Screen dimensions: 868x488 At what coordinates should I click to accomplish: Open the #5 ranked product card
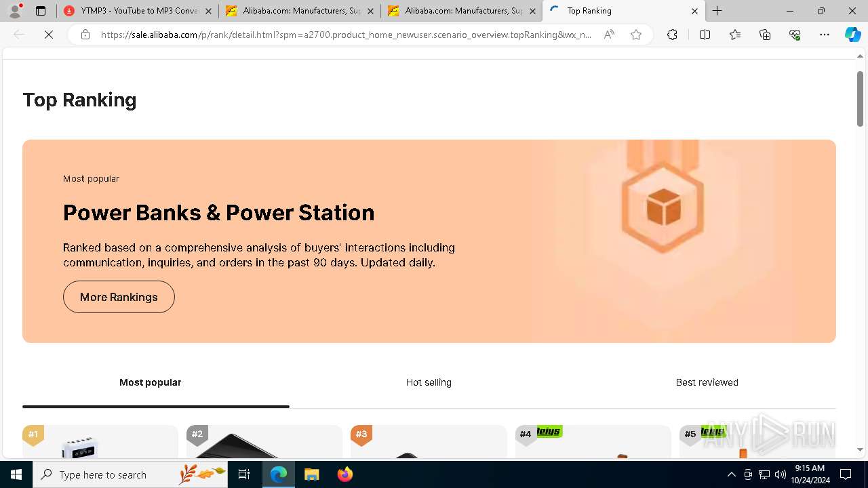(757, 442)
